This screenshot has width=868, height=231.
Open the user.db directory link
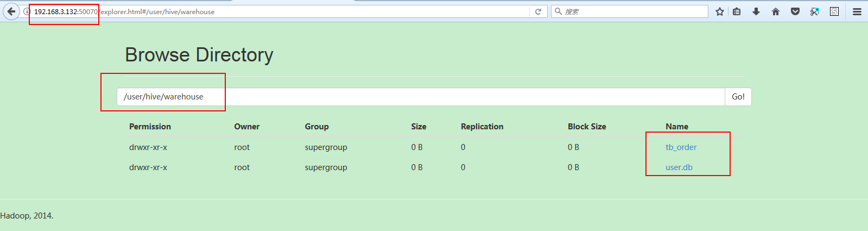[x=679, y=167]
